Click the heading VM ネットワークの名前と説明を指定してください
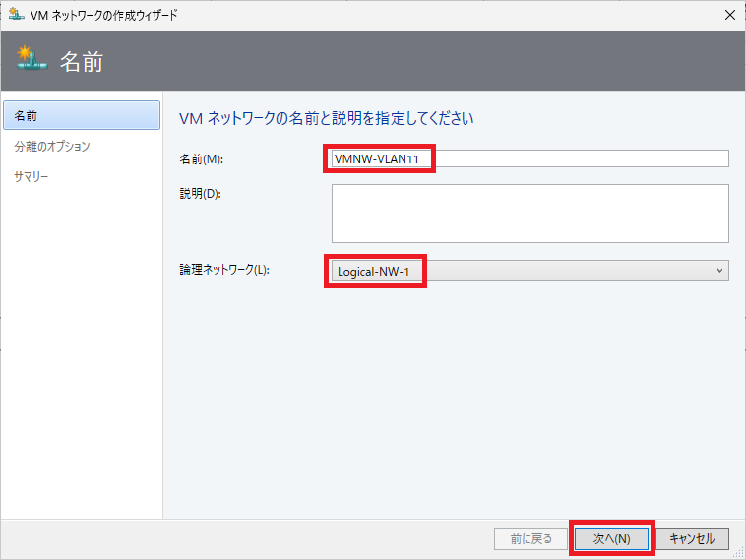The height and width of the screenshot is (560, 746). tap(327, 118)
